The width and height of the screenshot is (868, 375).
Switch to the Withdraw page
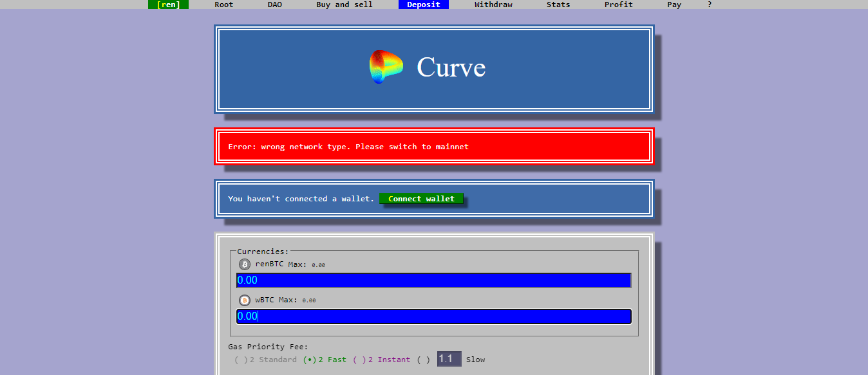(493, 5)
